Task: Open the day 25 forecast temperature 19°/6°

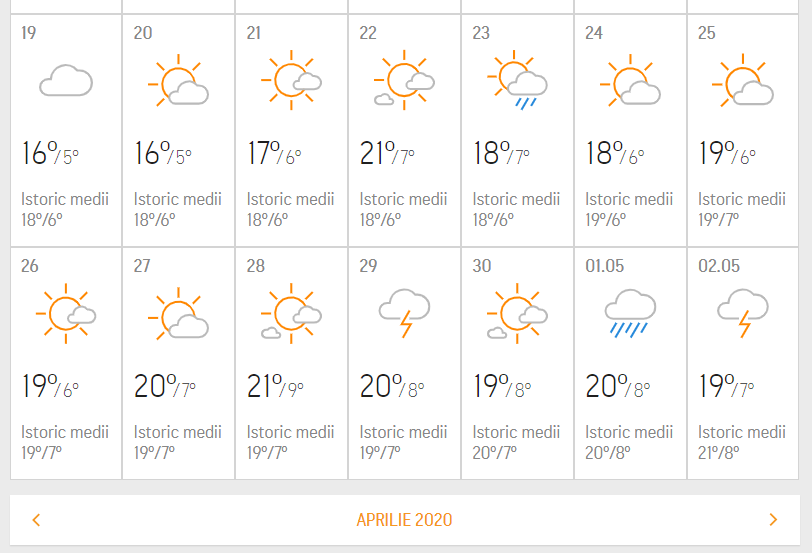Action: point(726,154)
